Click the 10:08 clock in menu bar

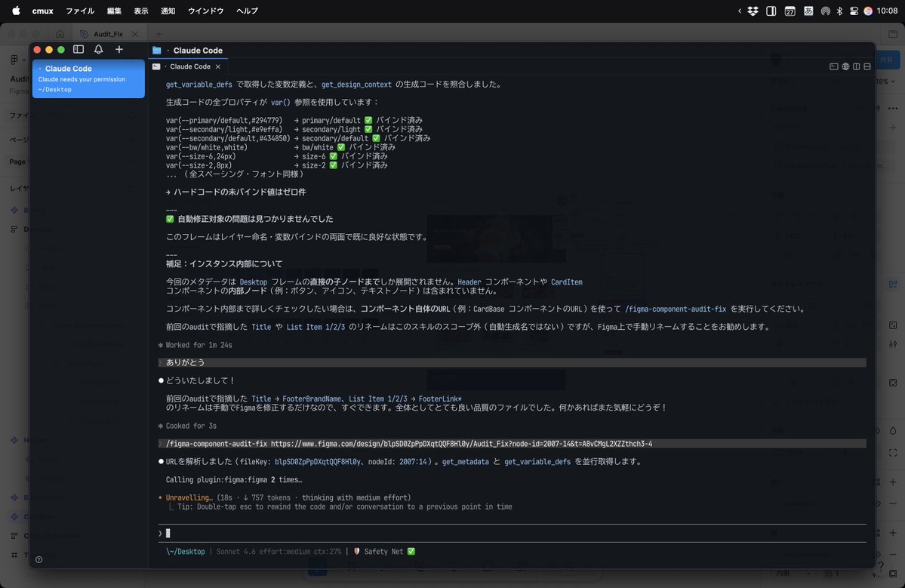(x=887, y=11)
